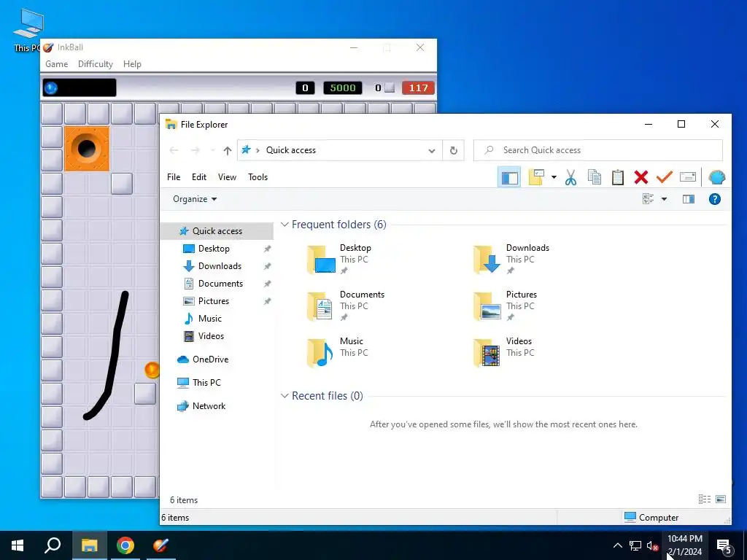
Task: Click the Quick access address bar path
Action: pos(290,150)
